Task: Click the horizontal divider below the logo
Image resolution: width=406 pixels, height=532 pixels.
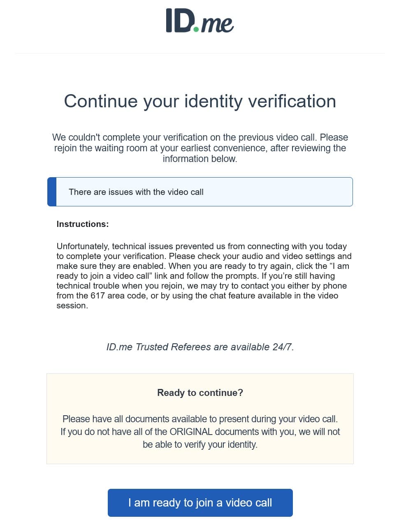Action: click(200, 53)
